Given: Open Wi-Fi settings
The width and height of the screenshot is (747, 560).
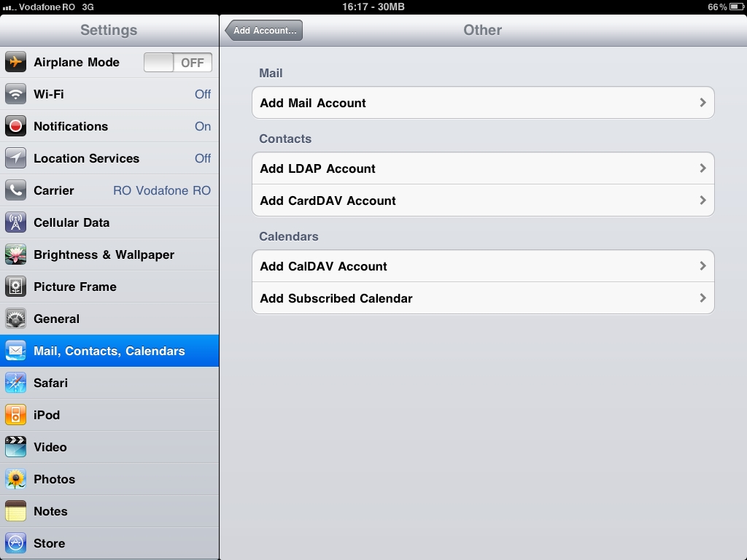Looking at the screenshot, I should [x=109, y=94].
